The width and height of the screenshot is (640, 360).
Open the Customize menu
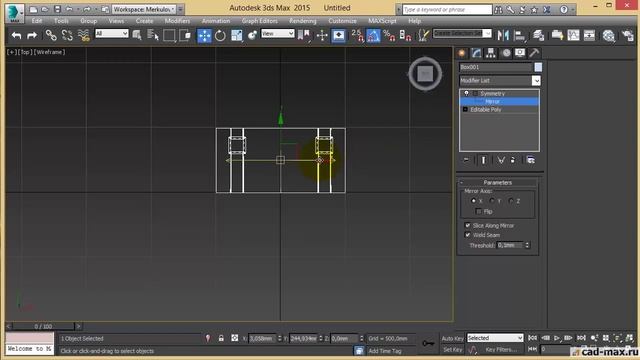click(342, 21)
